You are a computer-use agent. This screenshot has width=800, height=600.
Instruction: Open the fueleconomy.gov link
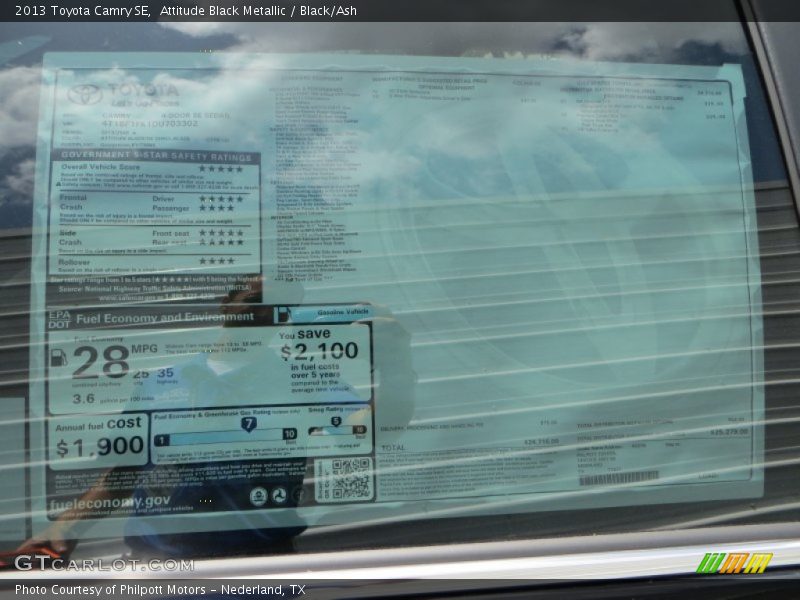tap(112, 500)
